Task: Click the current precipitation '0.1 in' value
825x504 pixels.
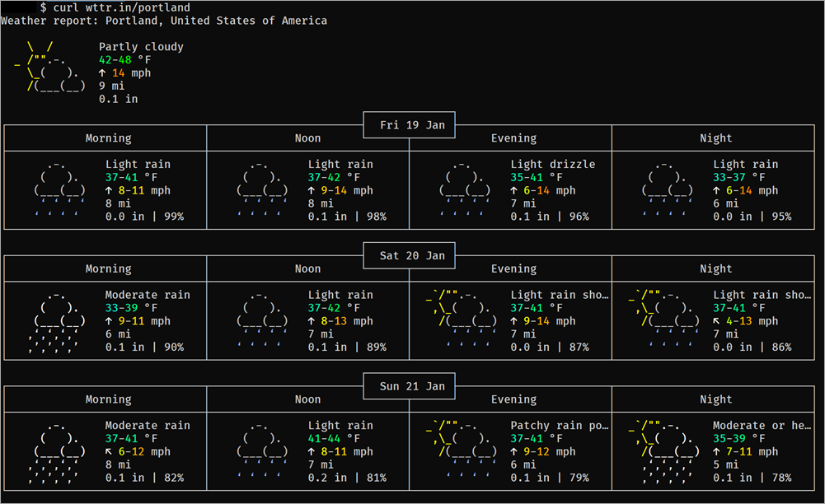Action: [x=119, y=99]
